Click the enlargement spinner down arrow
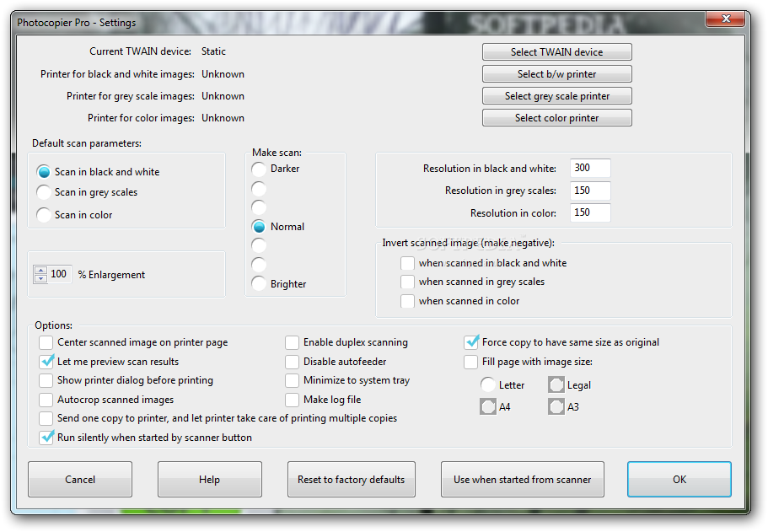Viewport: 768px width, 532px height. tap(41, 278)
